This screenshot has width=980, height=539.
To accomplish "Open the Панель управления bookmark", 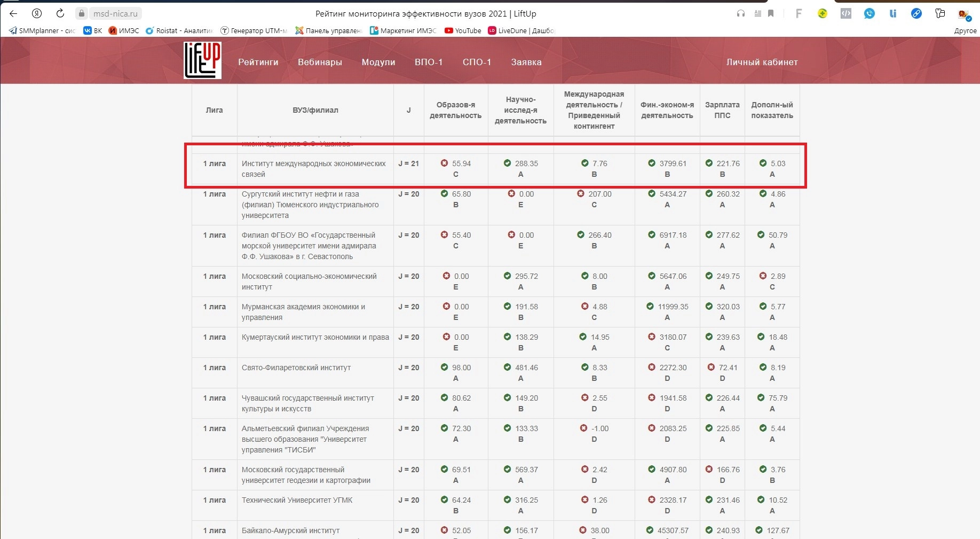I will coord(328,31).
